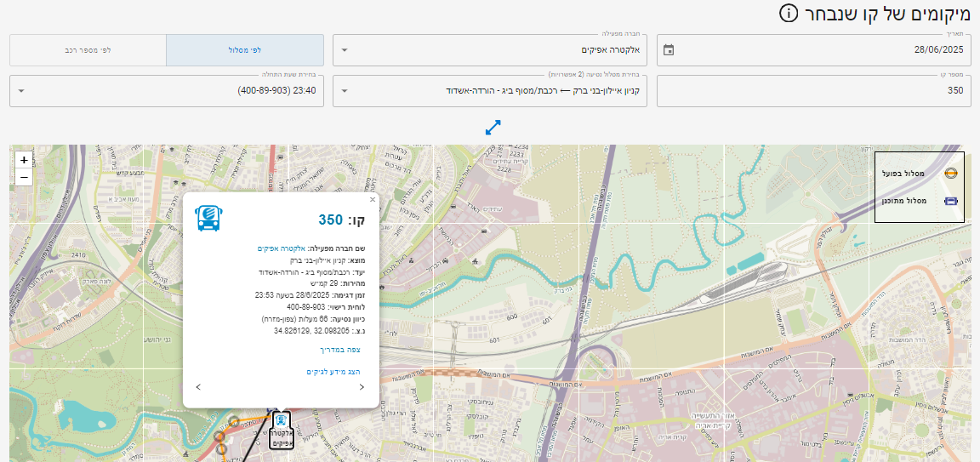
Task: Click the מספר קו field showing 350
Action: click(x=813, y=90)
